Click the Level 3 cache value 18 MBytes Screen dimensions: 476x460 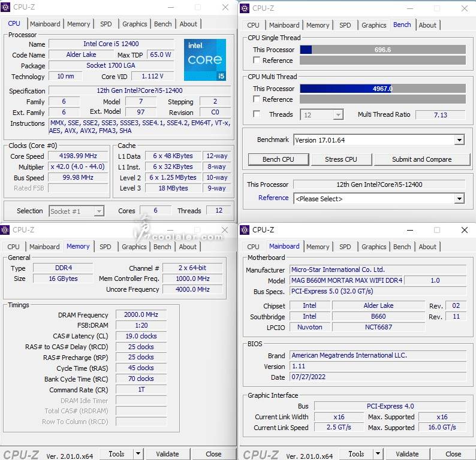point(173,188)
